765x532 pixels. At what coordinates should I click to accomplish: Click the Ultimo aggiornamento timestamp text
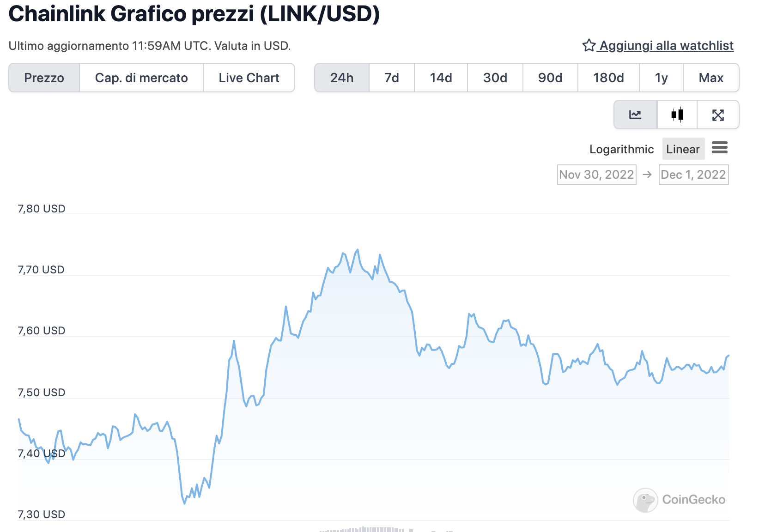(x=150, y=46)
